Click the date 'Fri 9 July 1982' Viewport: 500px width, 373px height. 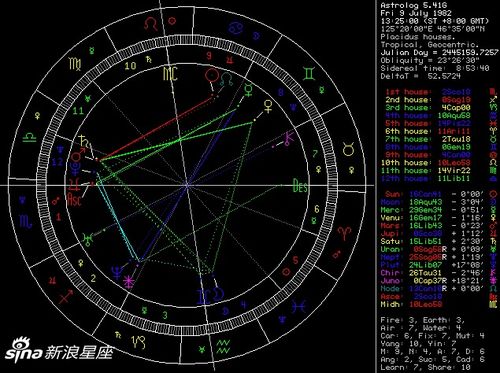416,13
